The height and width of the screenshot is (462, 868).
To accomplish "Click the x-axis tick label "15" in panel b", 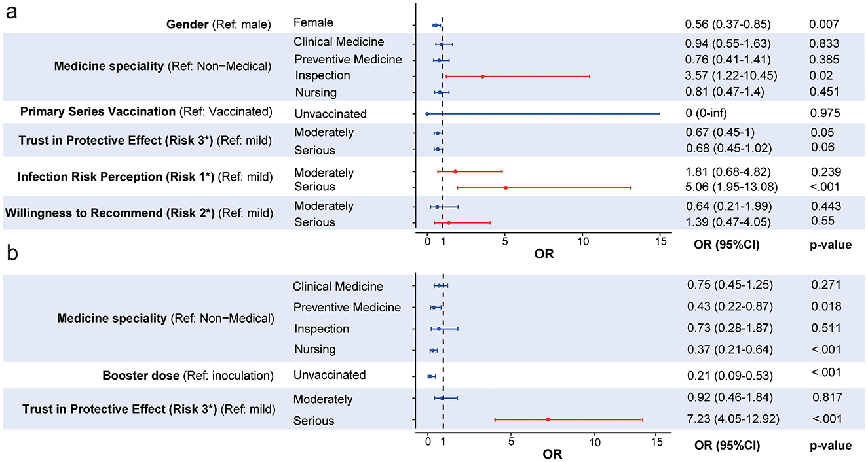I will [x=656, y=441].
